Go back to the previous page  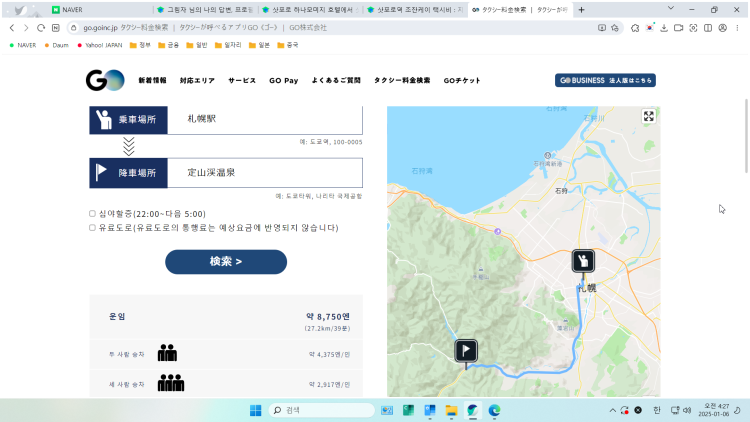coord(12,28)
